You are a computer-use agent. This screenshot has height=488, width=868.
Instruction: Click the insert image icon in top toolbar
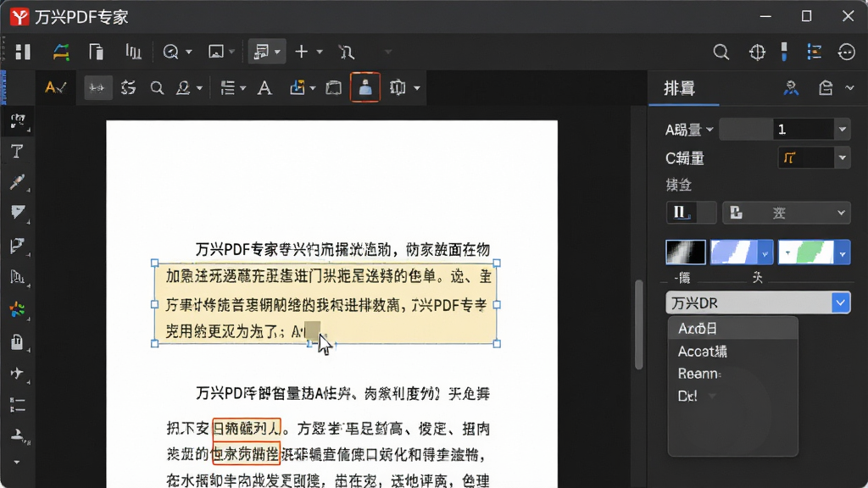click(x=215, y=52)
